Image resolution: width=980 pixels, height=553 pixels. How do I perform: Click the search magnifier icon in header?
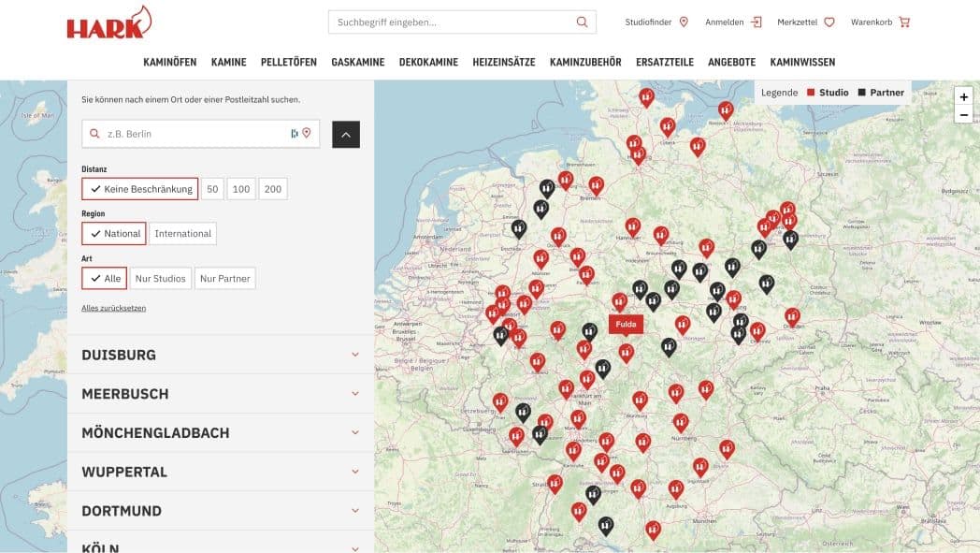[x=582, y=22]
